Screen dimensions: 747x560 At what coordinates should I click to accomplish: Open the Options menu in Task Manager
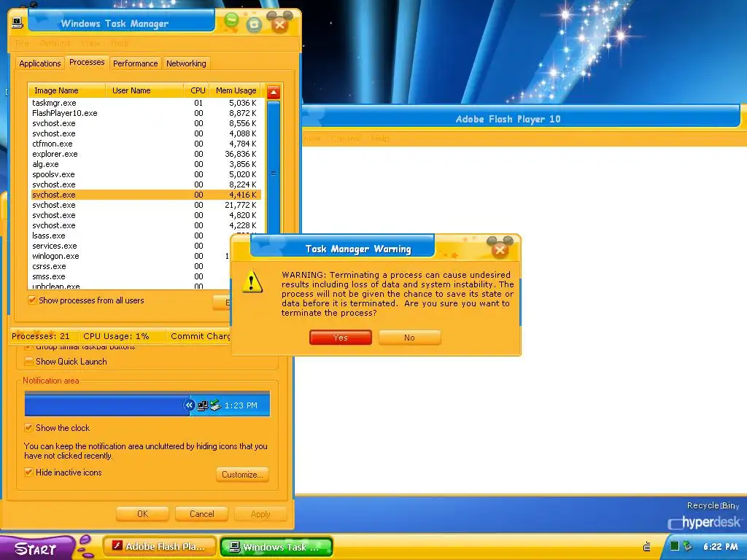pyautogui.click(x=55, y=43)
